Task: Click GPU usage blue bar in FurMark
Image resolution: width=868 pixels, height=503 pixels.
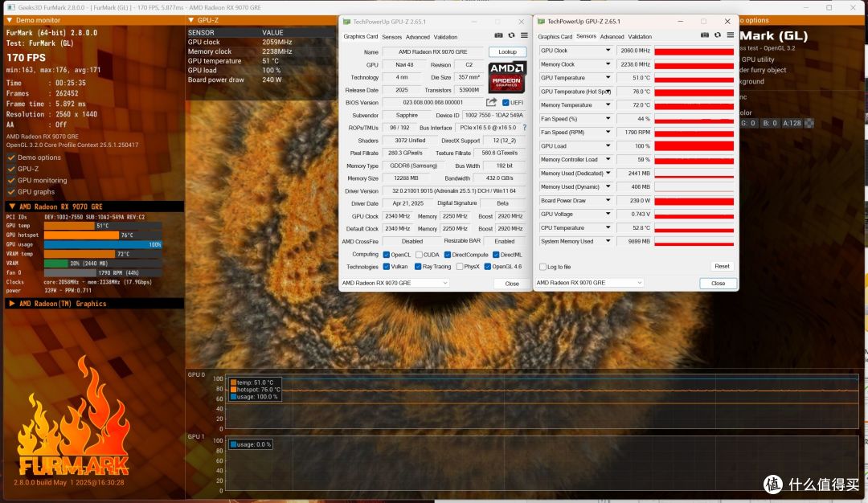Action: pos(103,244)
